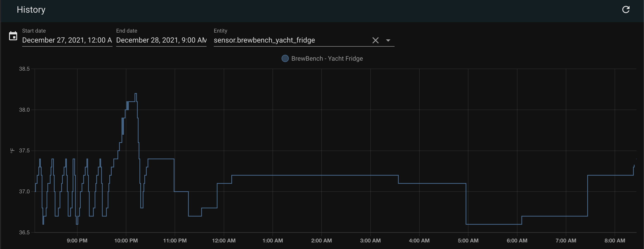
Task: Click the 9:00 PM axis label
Action: coord(77,240)
